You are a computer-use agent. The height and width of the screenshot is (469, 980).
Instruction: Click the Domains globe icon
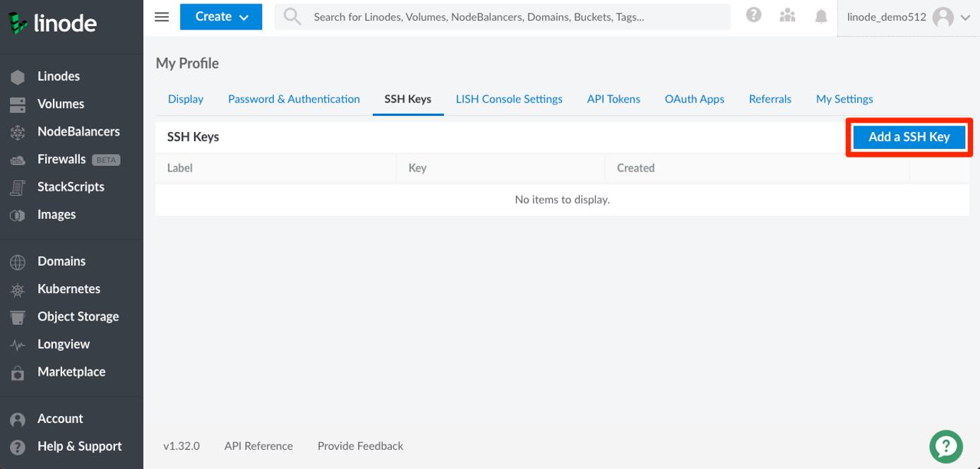pos(17,261)
